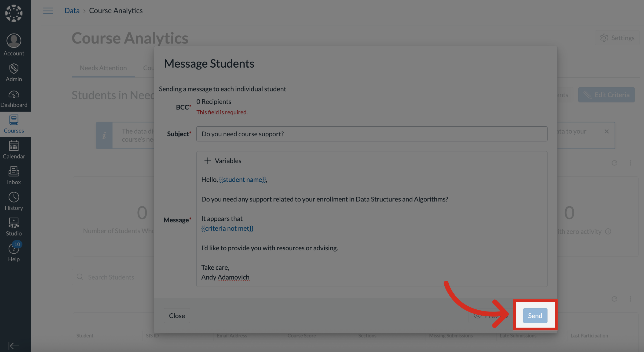Click the Data breadcrumb link
This screenshot has height=352, width=644.
point(72,11)
